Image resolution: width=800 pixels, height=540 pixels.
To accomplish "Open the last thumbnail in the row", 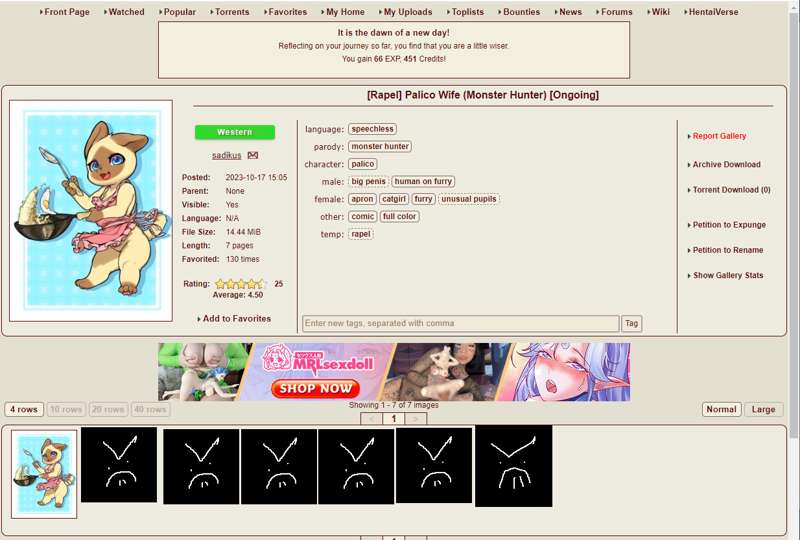I will pyautogui.click(x=513, y=466).
